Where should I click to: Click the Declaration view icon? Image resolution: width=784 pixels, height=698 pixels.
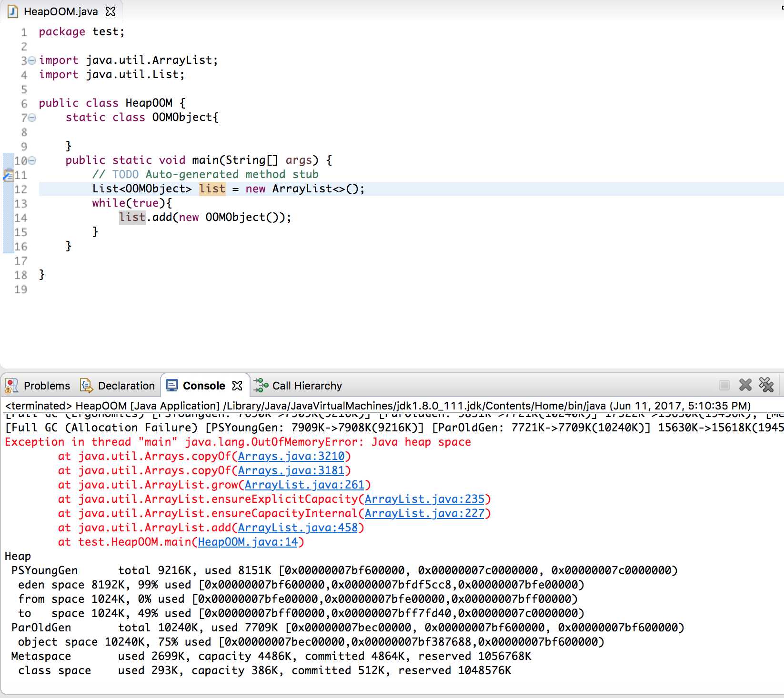[86, 386]
